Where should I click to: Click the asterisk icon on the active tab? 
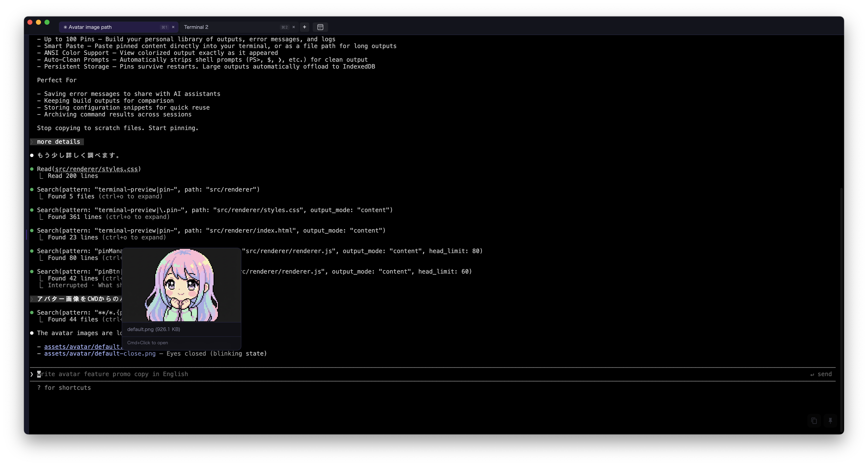click(65, 27)
